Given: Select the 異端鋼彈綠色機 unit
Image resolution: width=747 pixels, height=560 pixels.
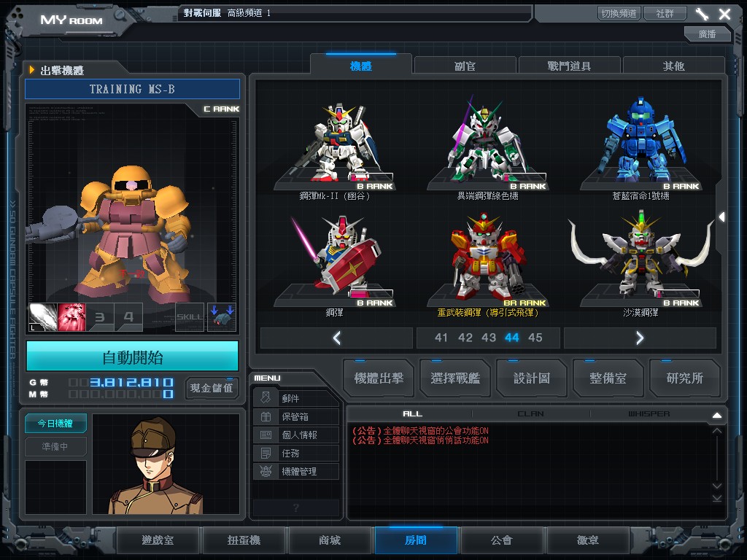Looking at the screenshot, I should (487, 147).
